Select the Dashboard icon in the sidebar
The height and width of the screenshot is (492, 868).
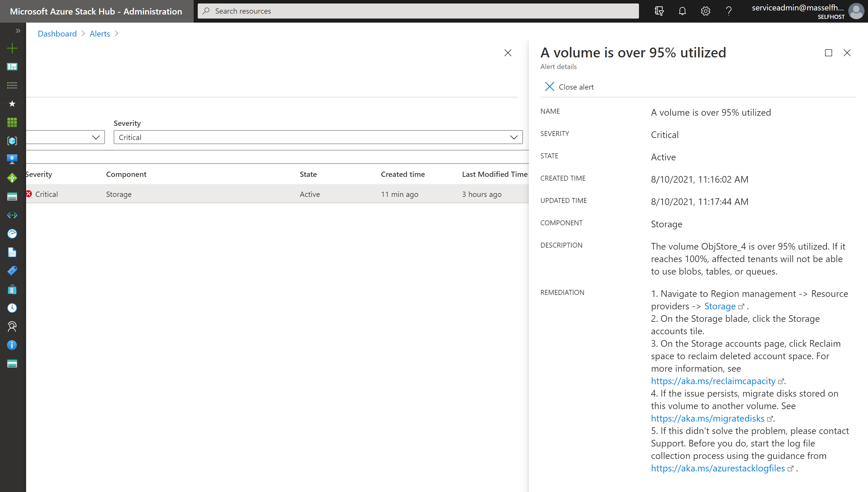coord(12,67)
